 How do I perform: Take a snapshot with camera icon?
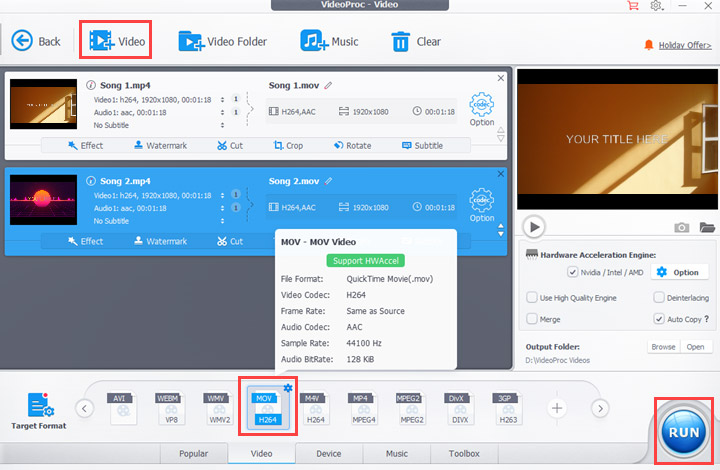point(681,227)
